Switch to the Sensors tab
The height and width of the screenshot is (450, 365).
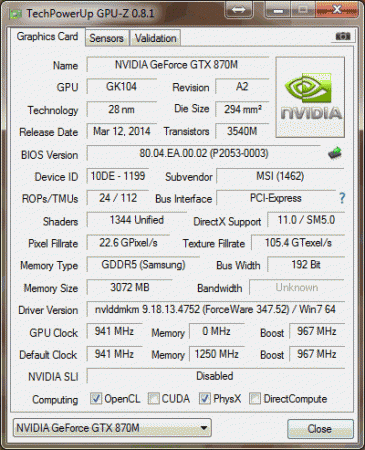pos(107,38)
